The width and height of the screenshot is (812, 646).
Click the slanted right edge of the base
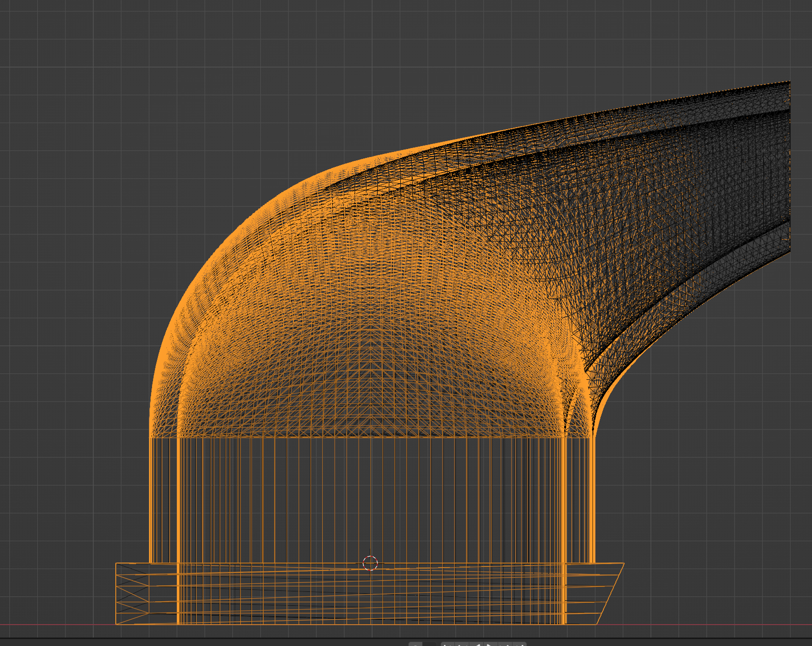[x=610, y=594]
